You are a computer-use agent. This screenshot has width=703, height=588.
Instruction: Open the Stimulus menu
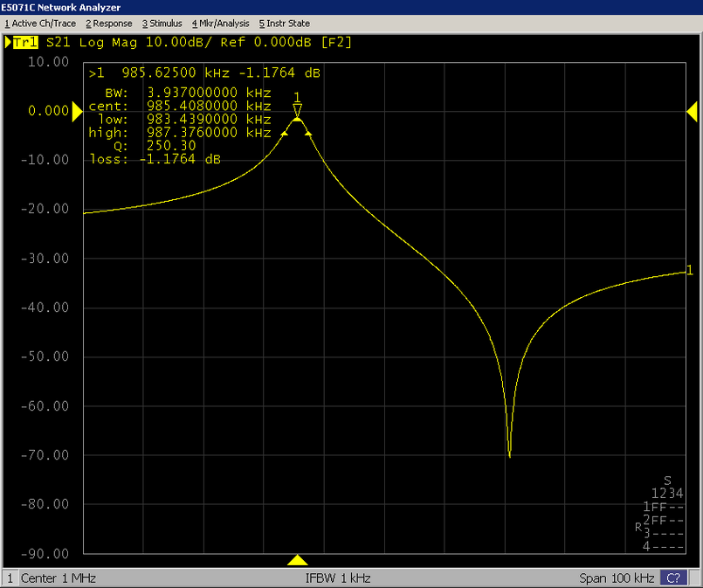coord(162,24)
